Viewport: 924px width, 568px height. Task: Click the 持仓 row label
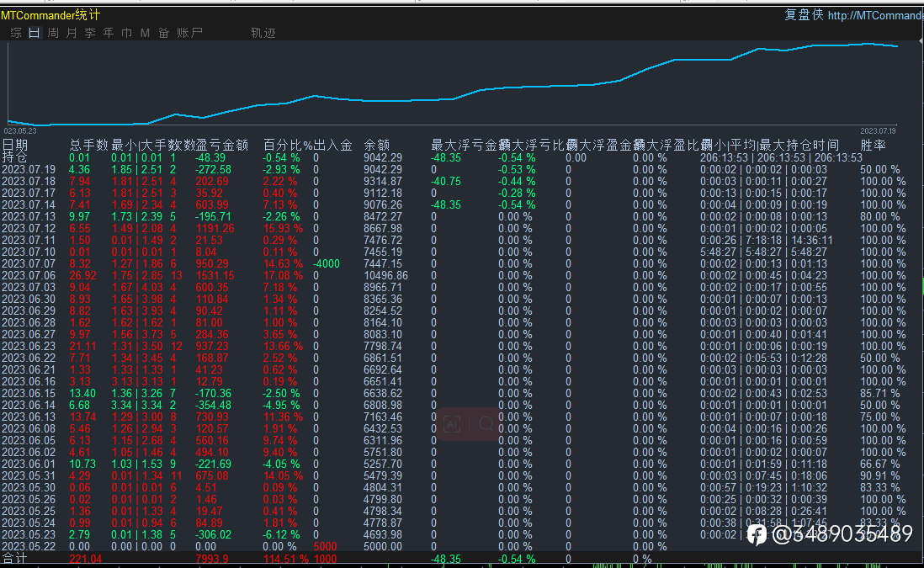pos(15,157)
